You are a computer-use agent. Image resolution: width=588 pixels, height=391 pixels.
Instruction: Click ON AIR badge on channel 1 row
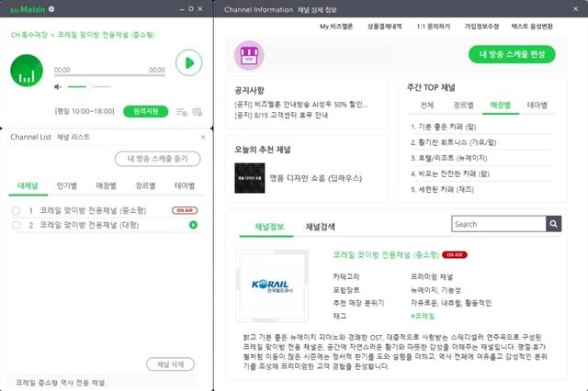click(185, 210)
